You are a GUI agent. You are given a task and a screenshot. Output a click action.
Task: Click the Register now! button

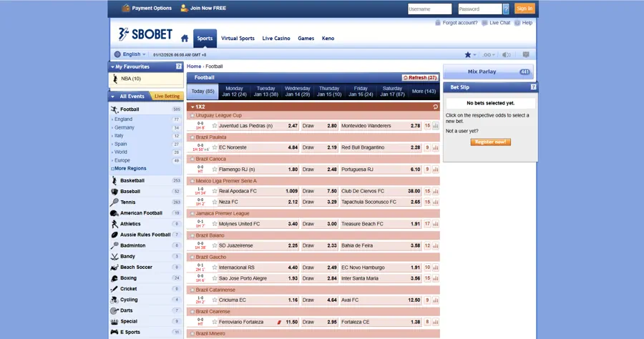click(x=490, y=142)
